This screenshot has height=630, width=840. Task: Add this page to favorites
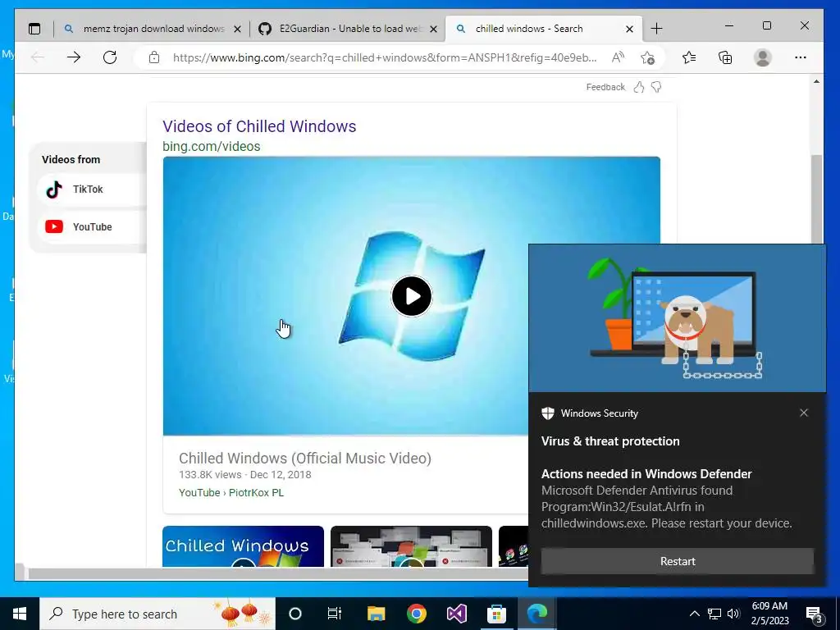tap(647, 57)
